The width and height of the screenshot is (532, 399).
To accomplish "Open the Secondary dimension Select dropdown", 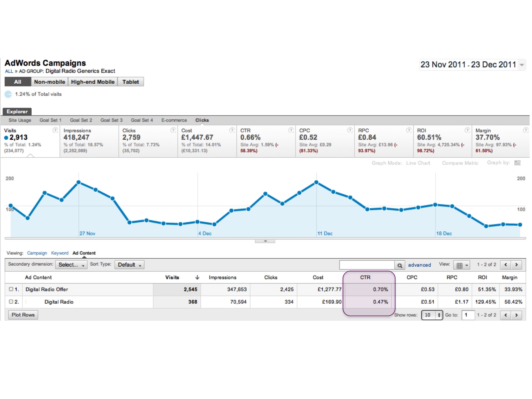I will 71,265.
